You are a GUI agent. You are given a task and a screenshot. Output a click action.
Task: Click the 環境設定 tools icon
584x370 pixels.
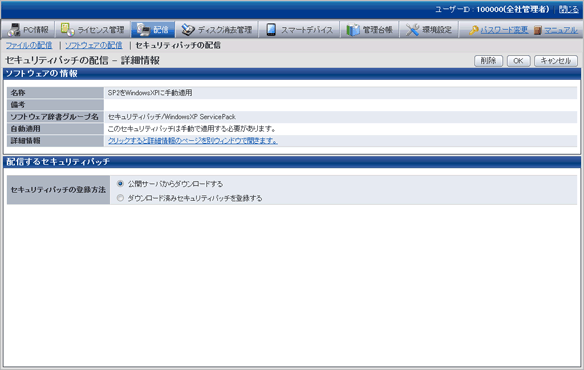click(412, 29)
